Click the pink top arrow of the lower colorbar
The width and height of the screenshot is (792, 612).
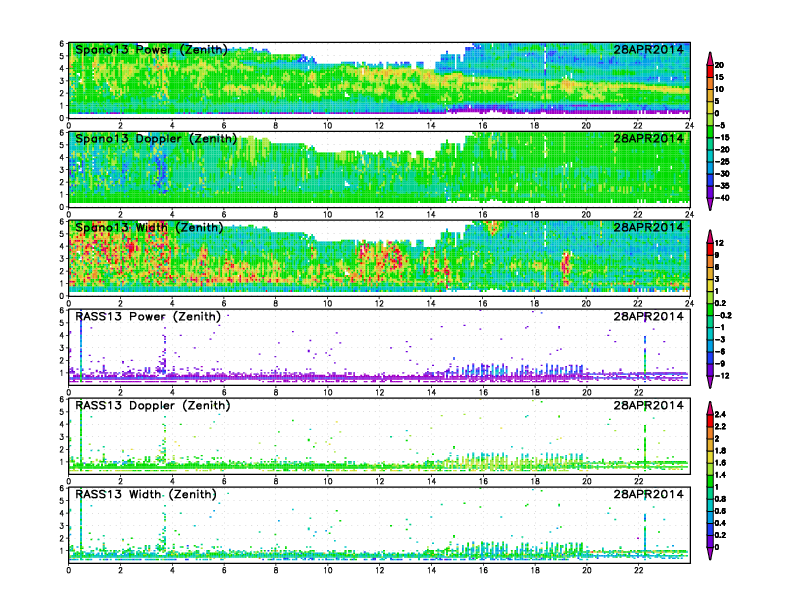click(710, 407)
